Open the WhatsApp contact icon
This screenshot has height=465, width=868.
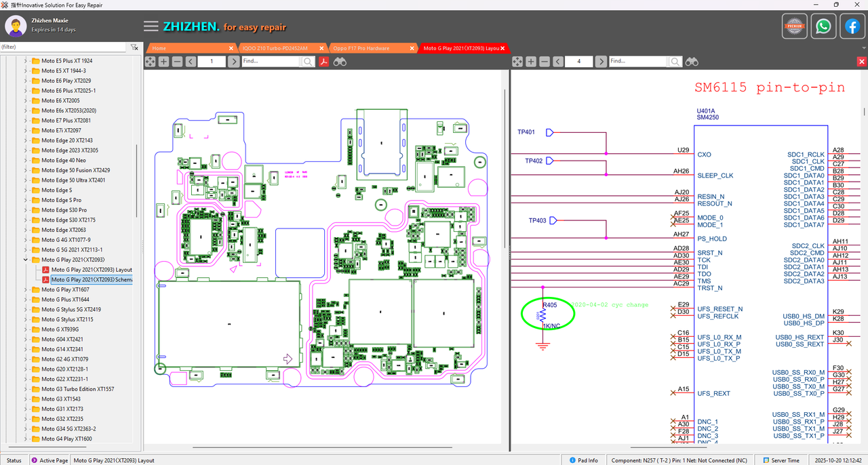[x=823, y=26]
